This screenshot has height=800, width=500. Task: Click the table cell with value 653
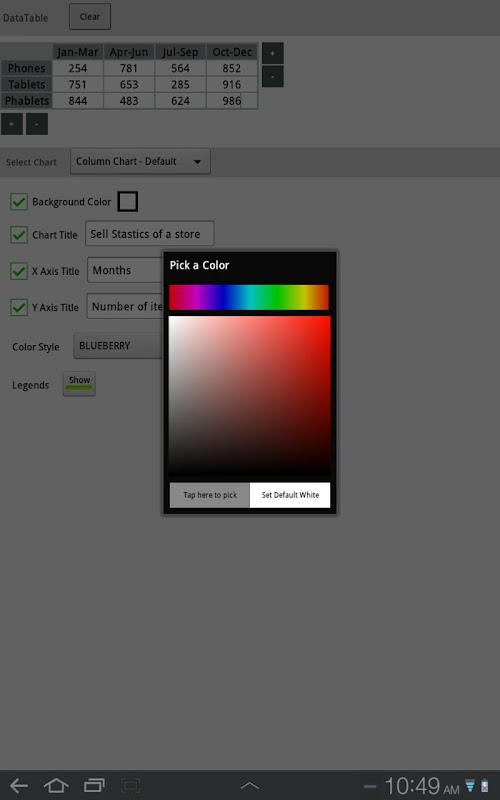[129, 84]
